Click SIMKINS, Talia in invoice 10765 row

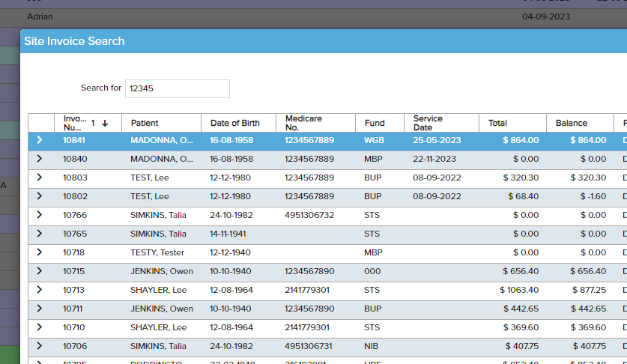158,234
